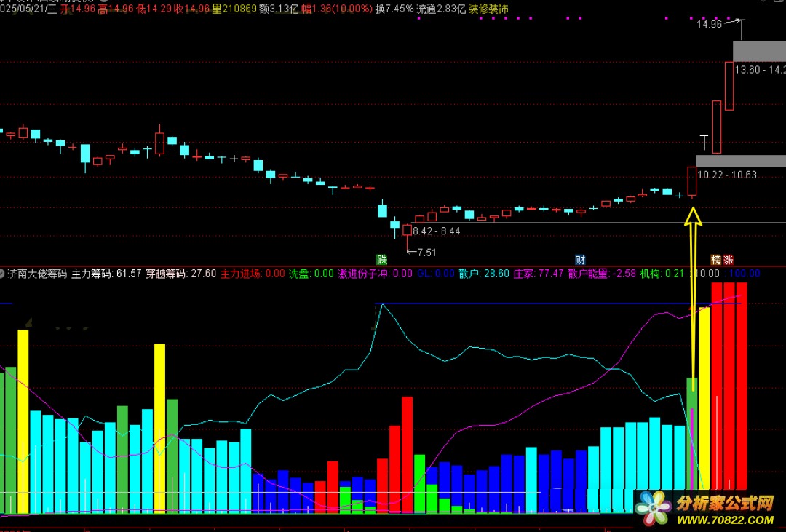Click the 开14.96 open price

tap(78, 9)
